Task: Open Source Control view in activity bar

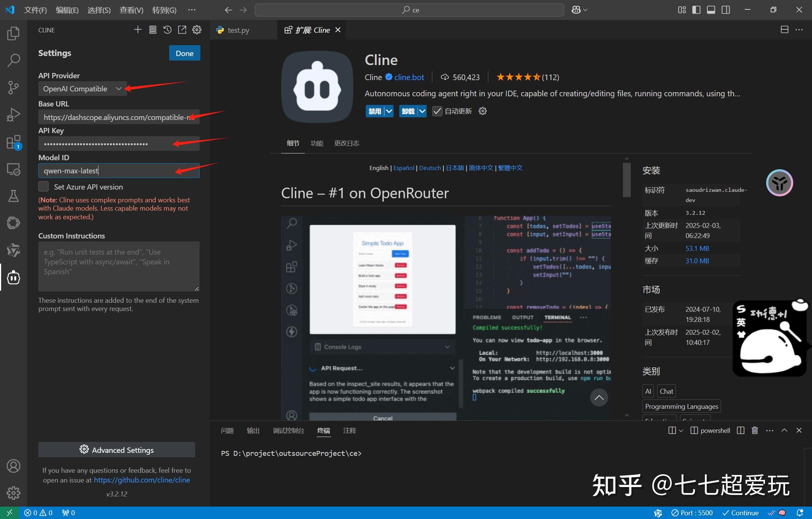Action: (x=13, y=87)
